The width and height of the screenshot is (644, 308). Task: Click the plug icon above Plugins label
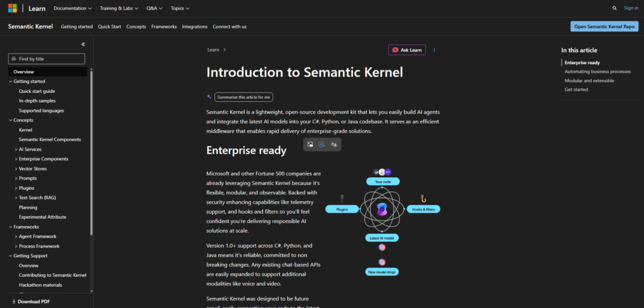click(x=341, y=199)
